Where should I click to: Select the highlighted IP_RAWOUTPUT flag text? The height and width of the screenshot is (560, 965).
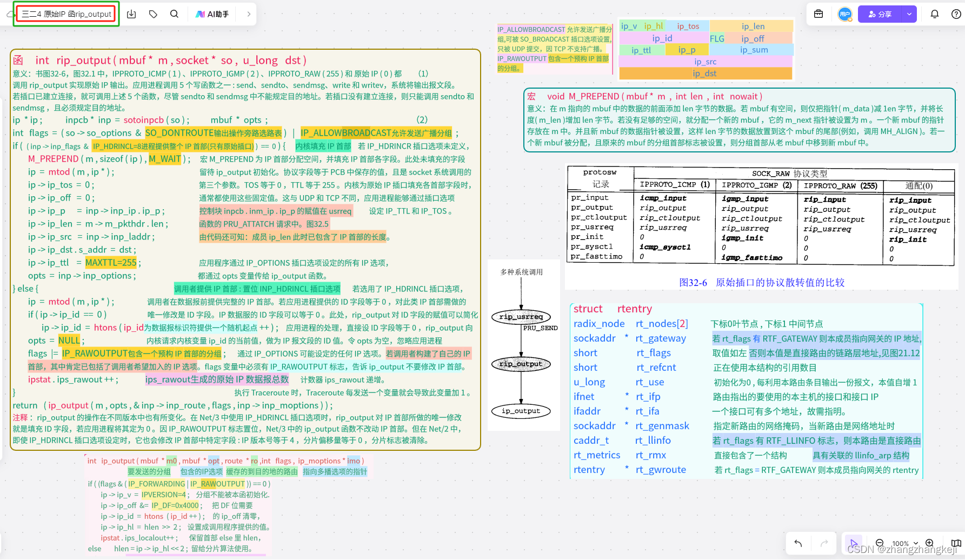pyautogui.click(x=142, y=354)
